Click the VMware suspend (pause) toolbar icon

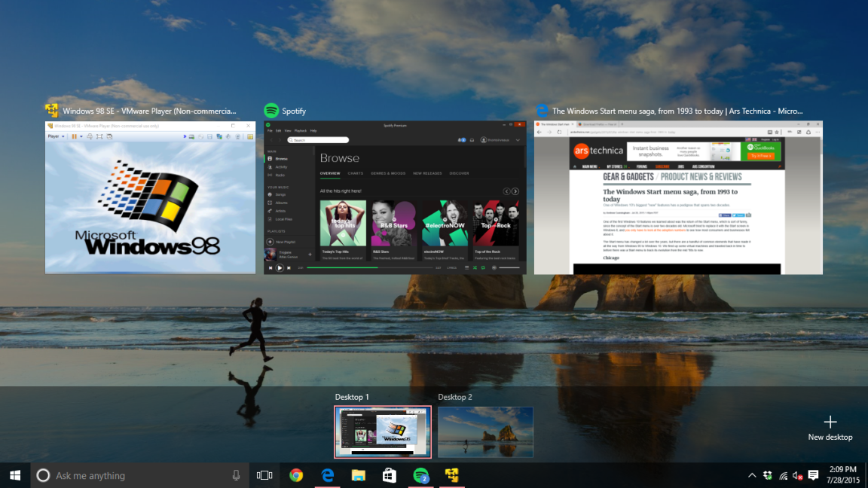[74, 136]
